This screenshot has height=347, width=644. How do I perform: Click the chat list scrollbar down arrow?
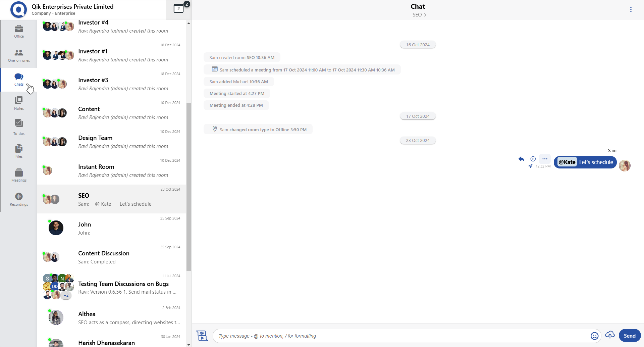coord(189,345)
